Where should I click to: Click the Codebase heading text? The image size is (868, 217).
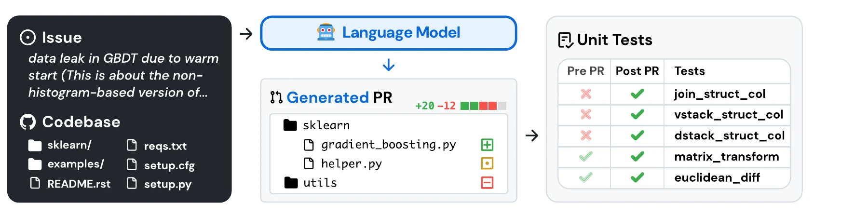81,122
